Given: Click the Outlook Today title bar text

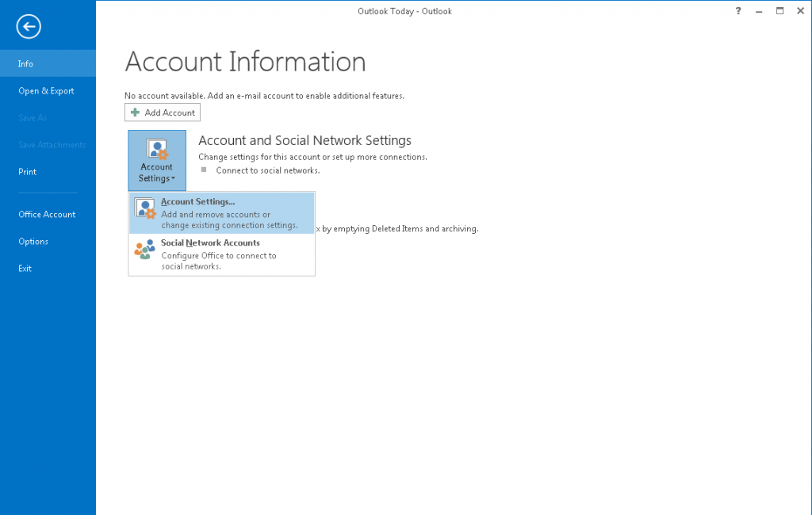Looking at the screenshot, I should [404, 10].
